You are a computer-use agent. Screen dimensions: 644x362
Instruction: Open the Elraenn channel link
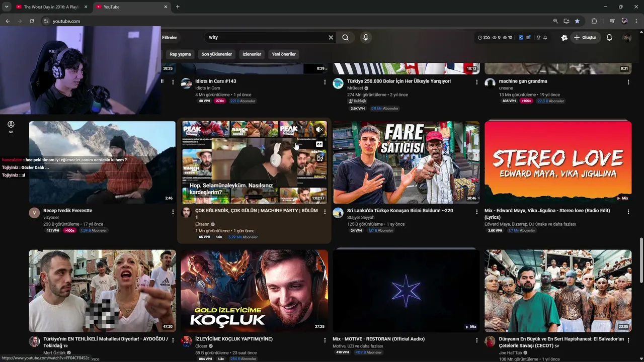[202, 224]
